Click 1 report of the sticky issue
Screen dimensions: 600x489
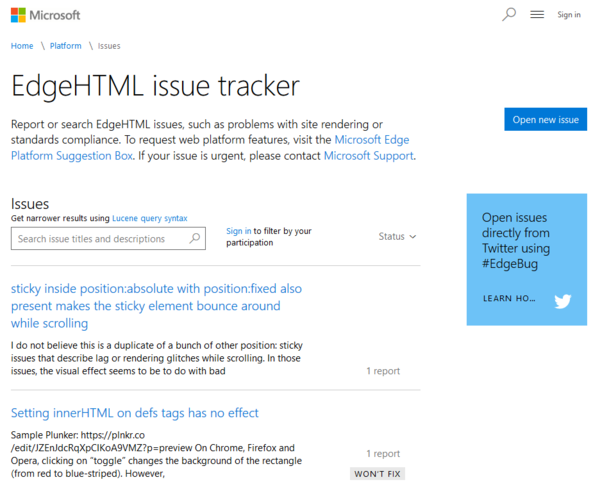pos(383,371)
